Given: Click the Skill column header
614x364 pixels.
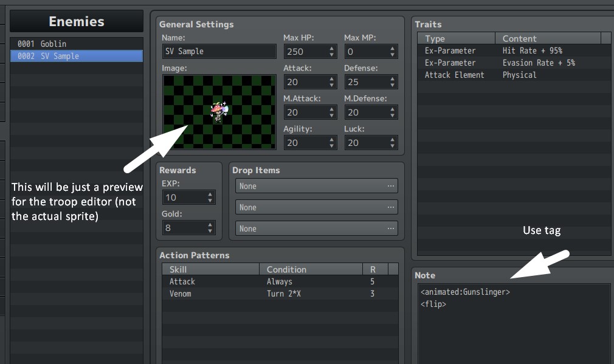Looking at the screenshot, I should pyautogui.click(x=211, y=269).
